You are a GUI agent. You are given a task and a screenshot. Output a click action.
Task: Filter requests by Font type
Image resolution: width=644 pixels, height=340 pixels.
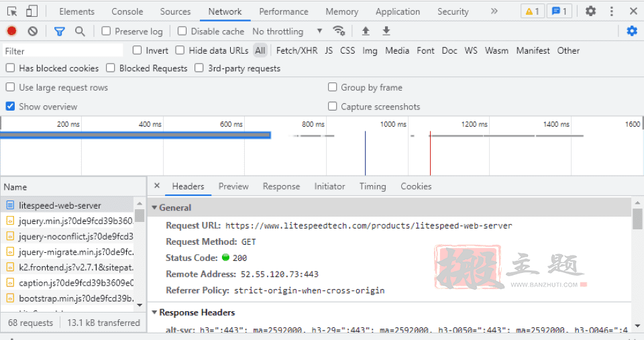(x=425, y=50)
